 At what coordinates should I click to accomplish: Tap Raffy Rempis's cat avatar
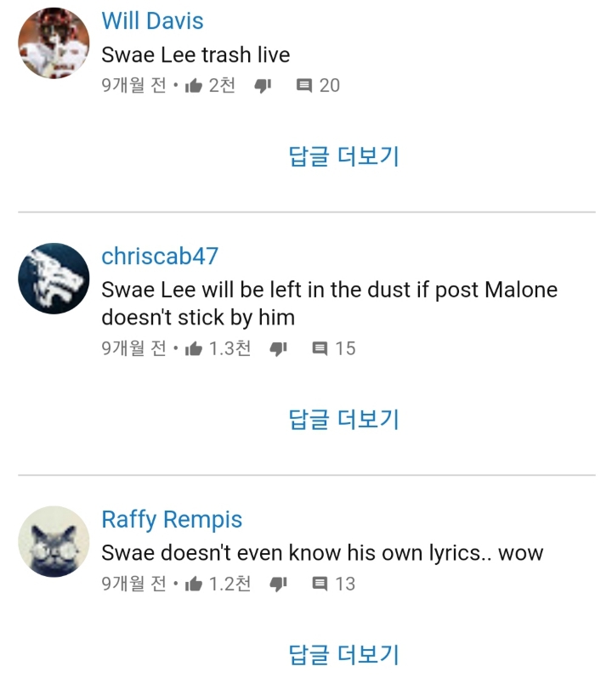pos(54,541)
